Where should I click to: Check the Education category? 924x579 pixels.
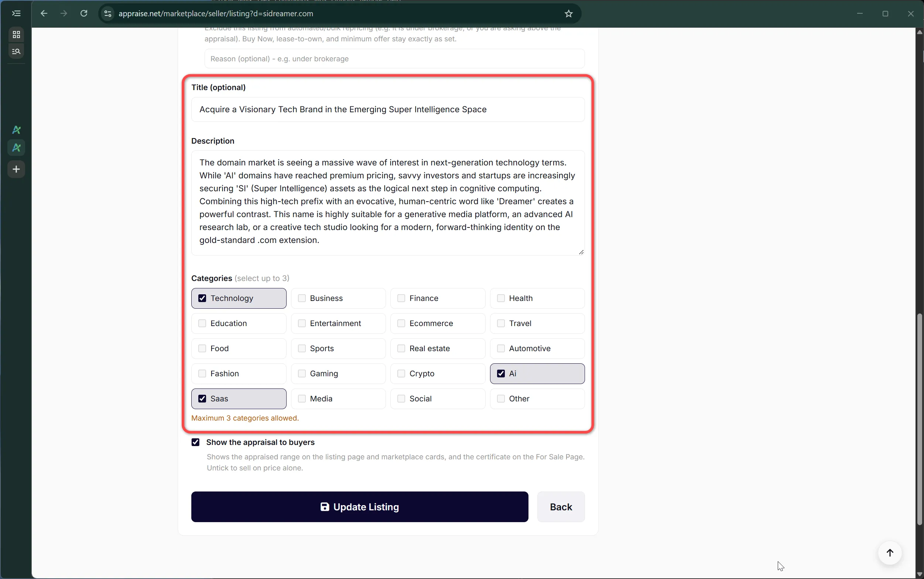click(x=202, y=323)
